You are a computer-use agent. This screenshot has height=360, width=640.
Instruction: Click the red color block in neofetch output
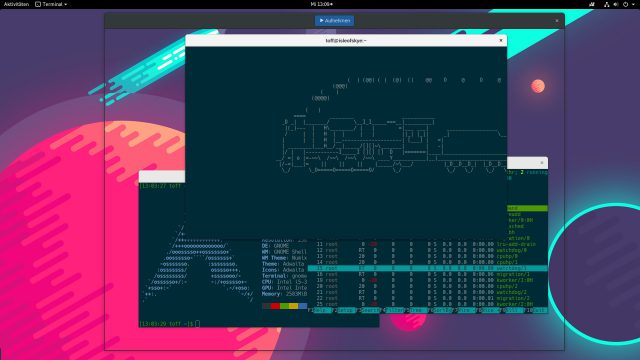pos(275,306)
